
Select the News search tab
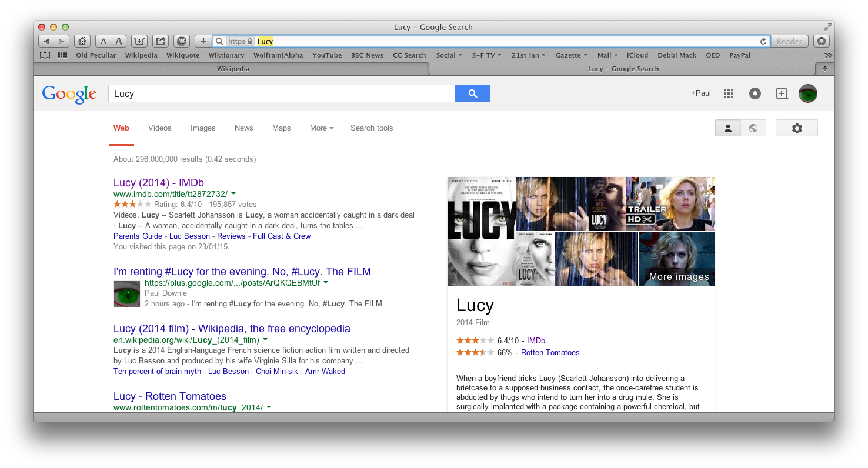(243, 128)
